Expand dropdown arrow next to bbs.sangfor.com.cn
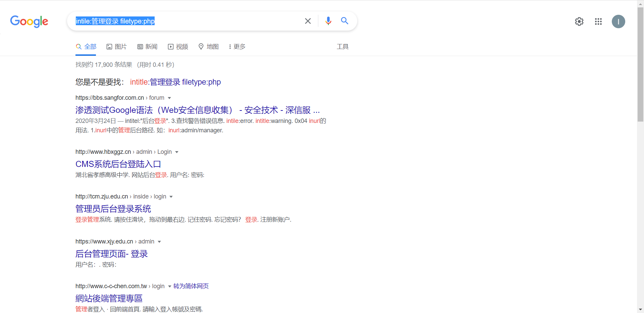This screenshot has height=313, width=644. [169, 98]
